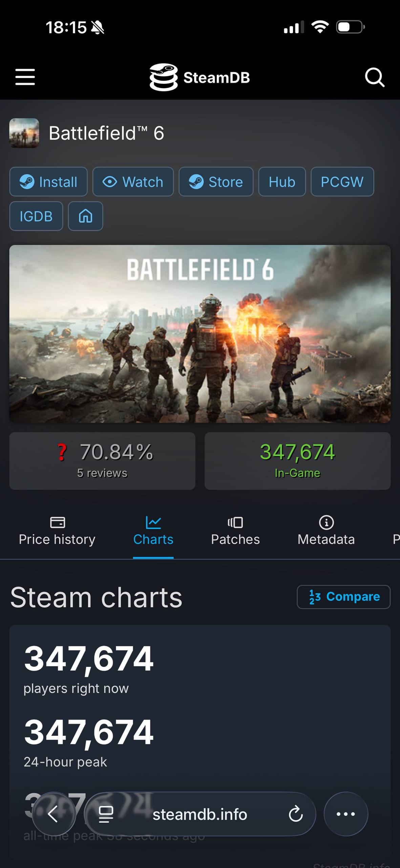The height and width of the screenshot is (868, 400).
Task: Tap the Battlefield 6 banner image
Action: 200,334
